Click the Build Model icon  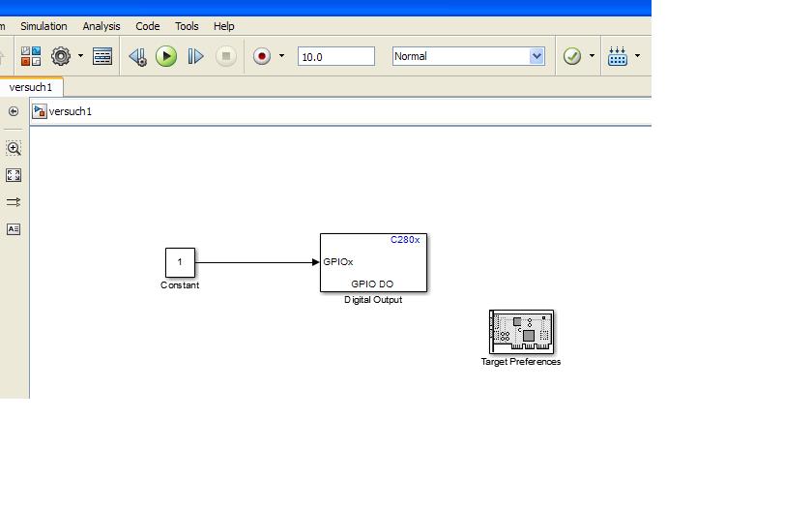618,56
